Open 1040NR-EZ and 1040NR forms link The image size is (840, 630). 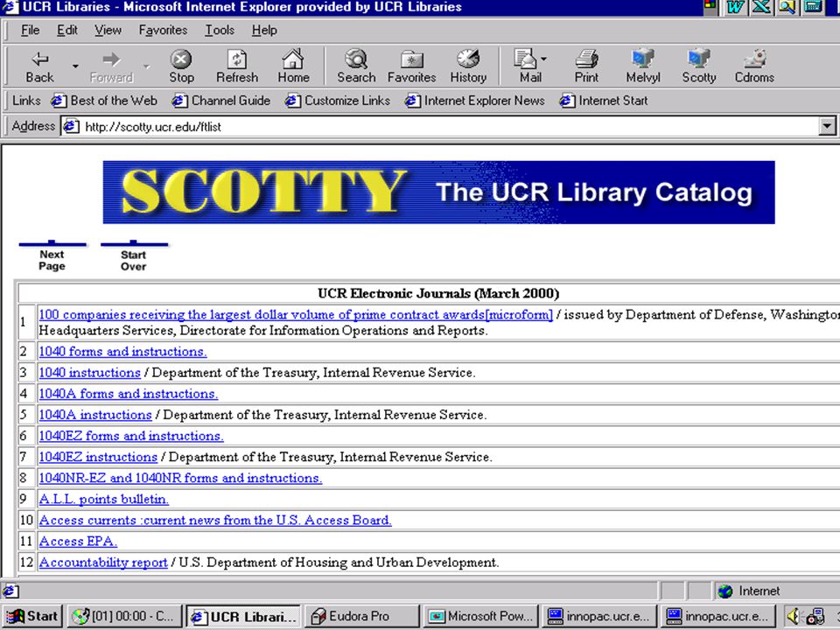click(180, 478)
